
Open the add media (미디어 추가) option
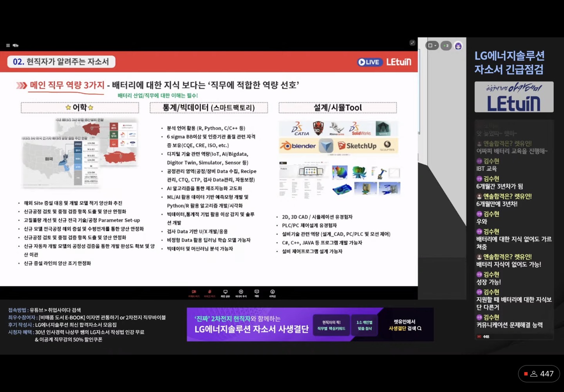(241, 294)
